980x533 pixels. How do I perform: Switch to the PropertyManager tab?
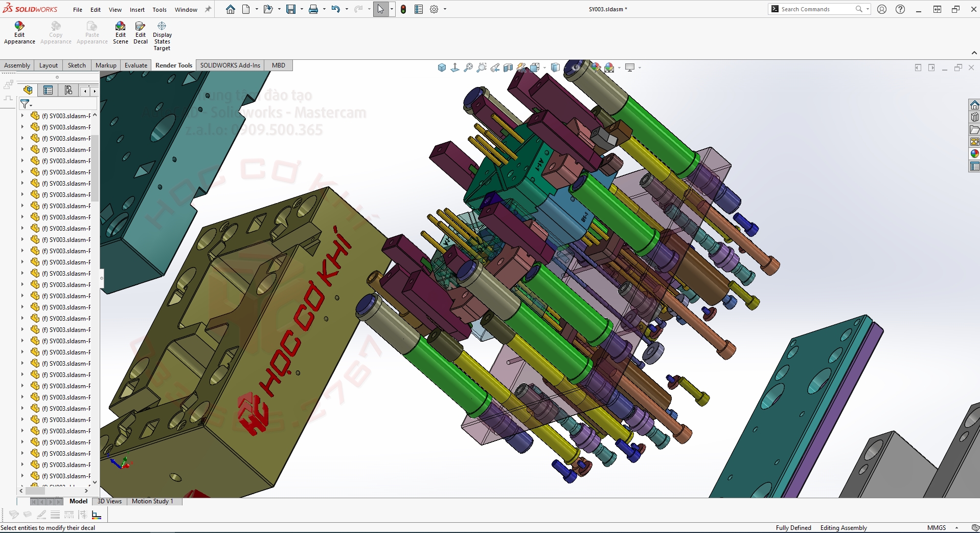48,91
